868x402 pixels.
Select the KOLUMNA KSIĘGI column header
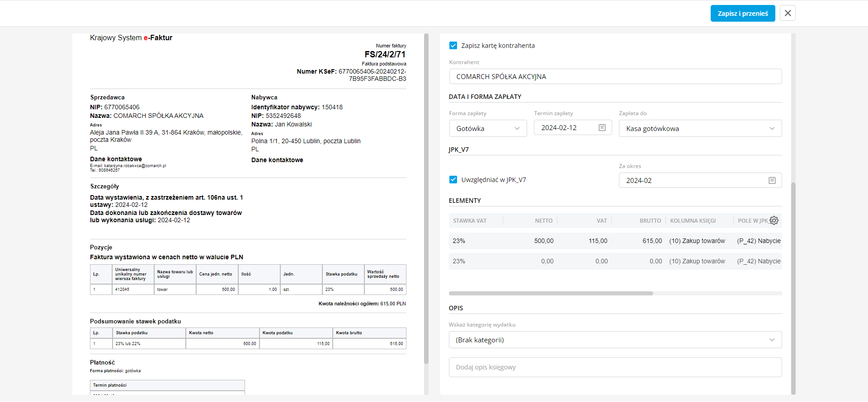[x=693, y=221]
